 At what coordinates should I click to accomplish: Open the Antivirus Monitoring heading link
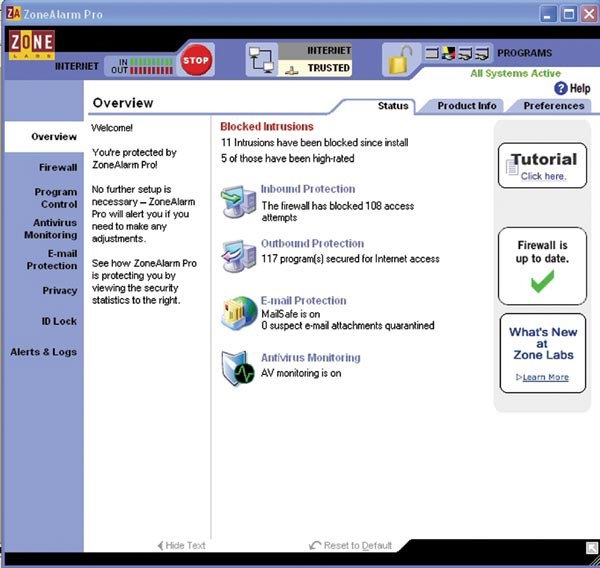click(311, 357)
